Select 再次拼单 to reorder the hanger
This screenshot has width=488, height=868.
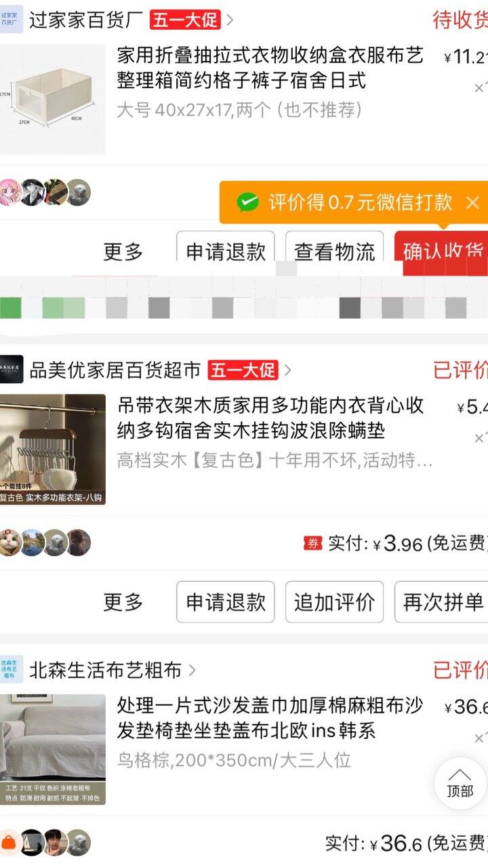pos(441,602)
